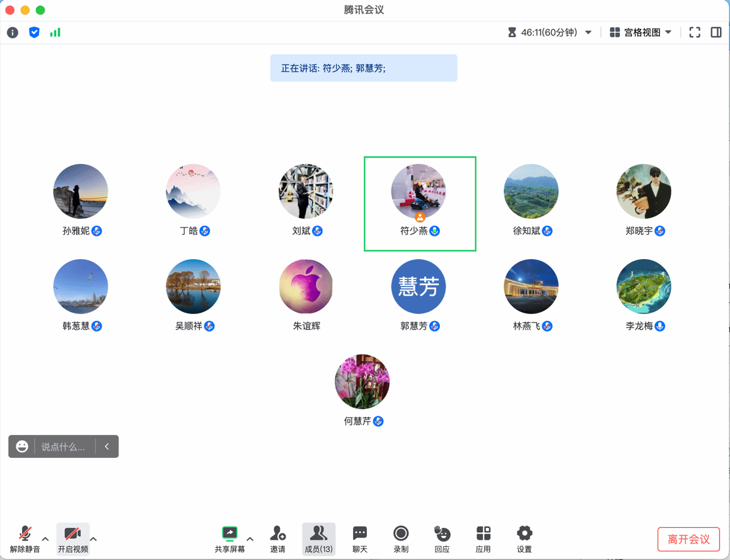The width and height of the screenshot is (730, 560).
Task: Open the Invite (邀请) icon
Action: [x=277, y=539]
